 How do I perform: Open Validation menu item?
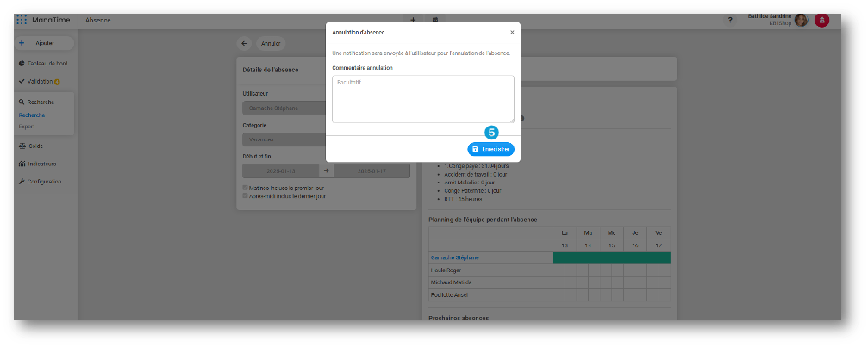click(41, 82)
